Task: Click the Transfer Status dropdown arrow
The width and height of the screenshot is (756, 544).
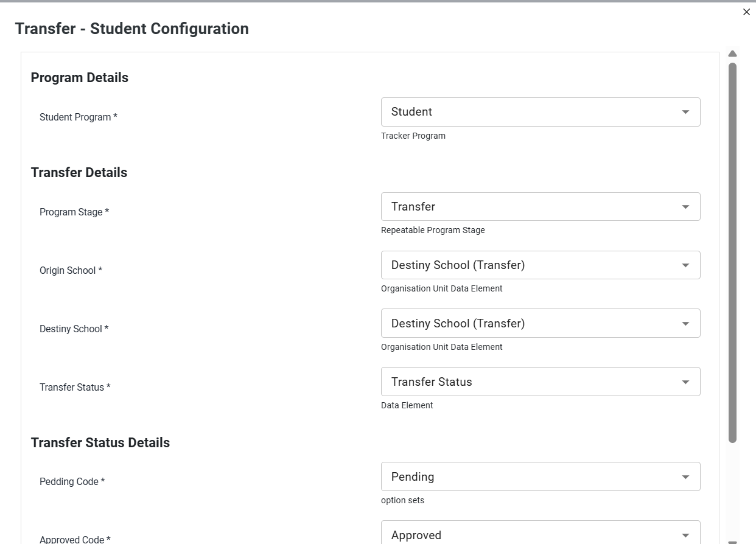Action: coord(685,382)
